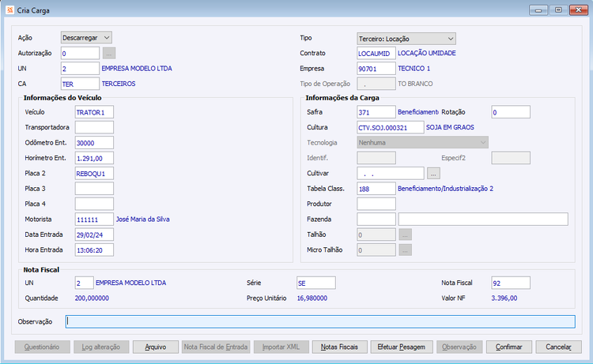Click the Placa 2 field REBOQU1
Screen dimensions: 593x364
[x=94, y=174]
